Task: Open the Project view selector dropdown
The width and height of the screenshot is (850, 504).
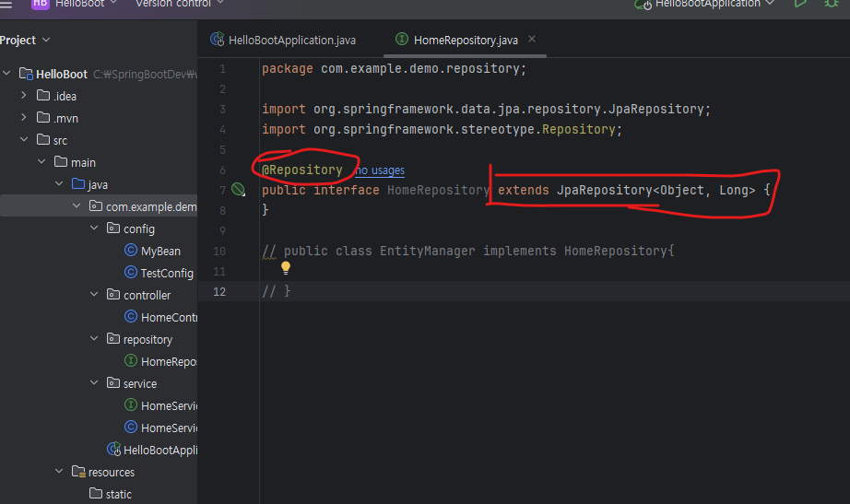Action: [25, 41]
